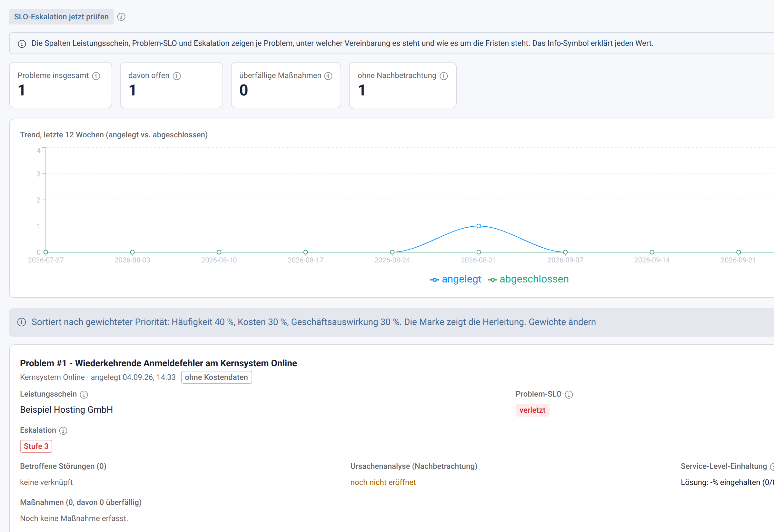
Task: Show info for Eskalation label
Action: (63, 431)
